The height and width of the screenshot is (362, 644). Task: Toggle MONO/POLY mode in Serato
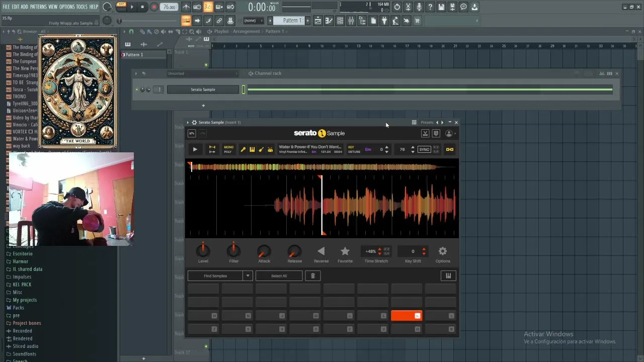228,149
